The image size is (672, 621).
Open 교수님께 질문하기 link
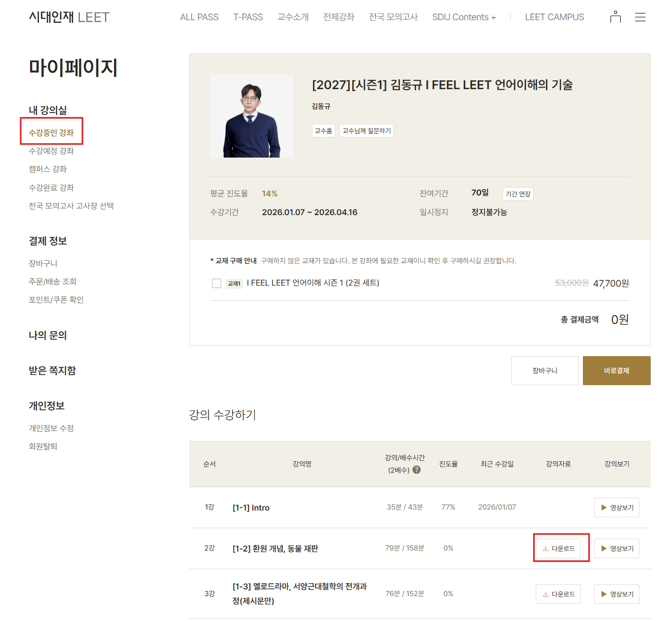[366, 131]
